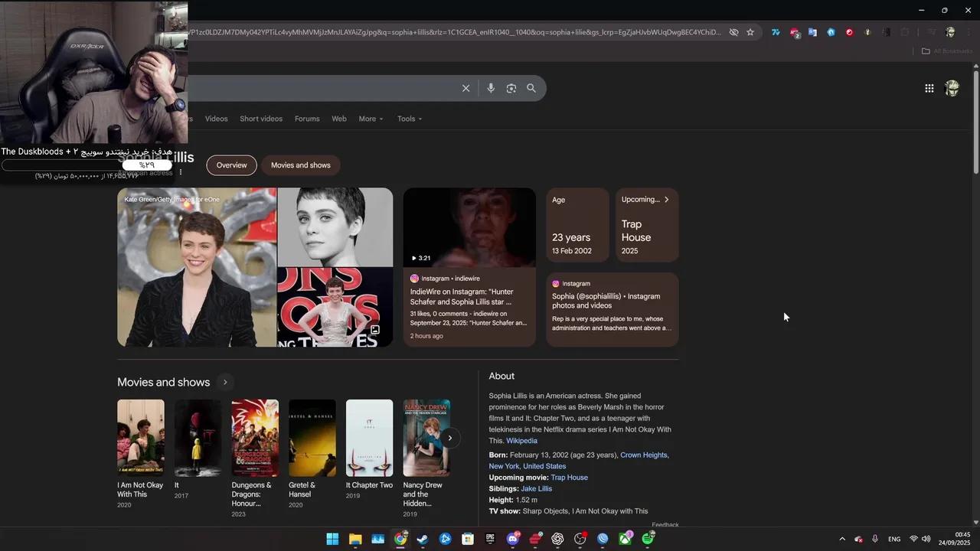Open Trap House upcoming movie link
This screenshot has height=551, width=980.
(569, 478)
